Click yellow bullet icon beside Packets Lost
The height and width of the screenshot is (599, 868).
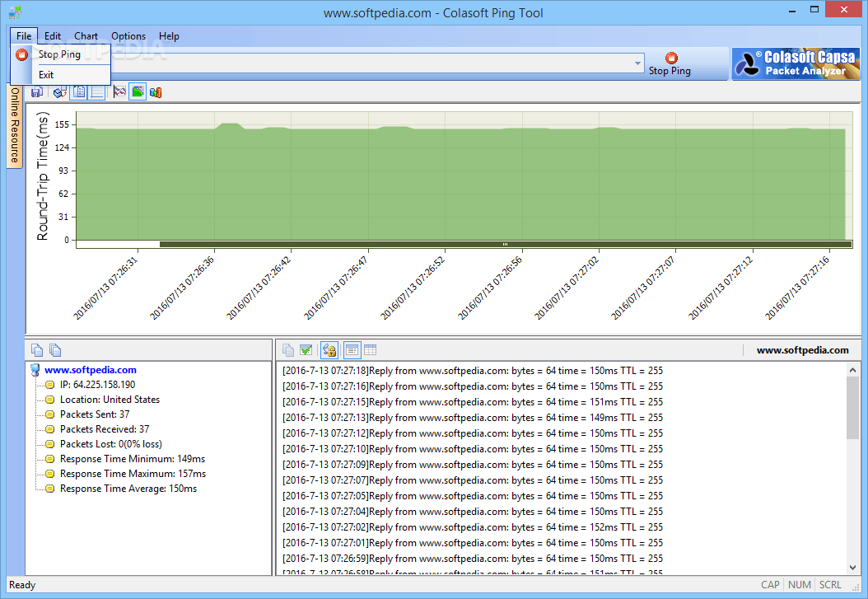click(49, 444)
